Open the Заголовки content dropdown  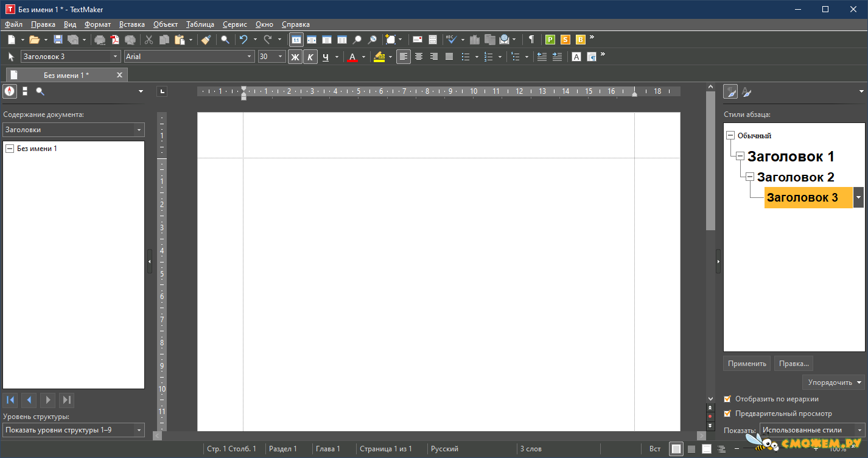coord(139,130)
